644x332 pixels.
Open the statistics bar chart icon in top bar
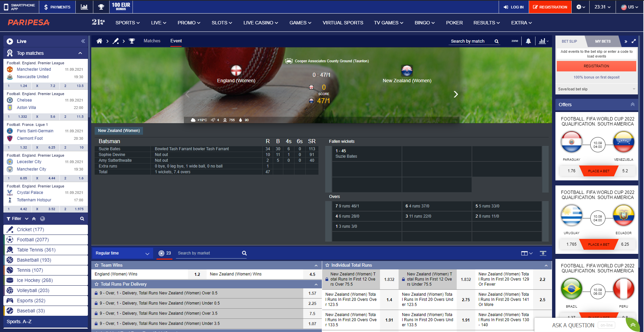(84, 7)
